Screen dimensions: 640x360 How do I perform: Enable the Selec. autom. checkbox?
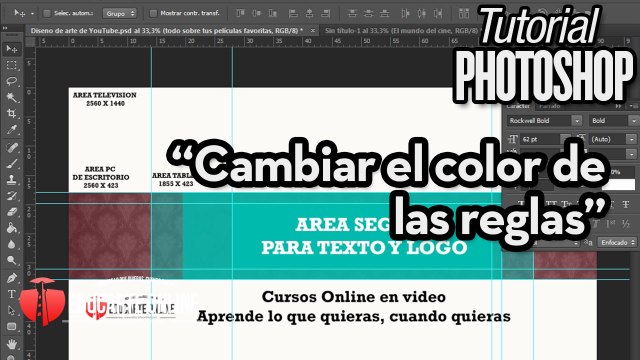coord(47,13)
